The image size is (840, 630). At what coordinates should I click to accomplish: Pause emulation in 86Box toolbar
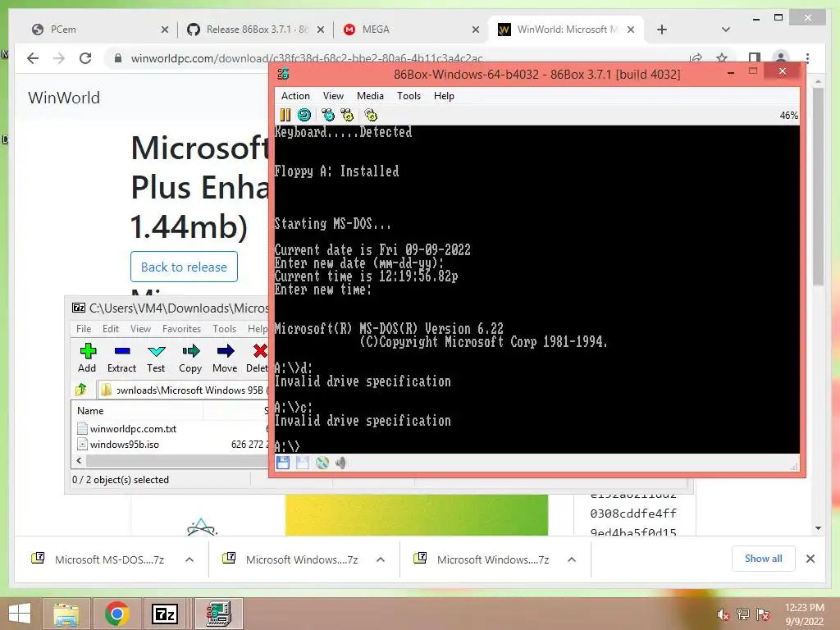click(285, 115)
